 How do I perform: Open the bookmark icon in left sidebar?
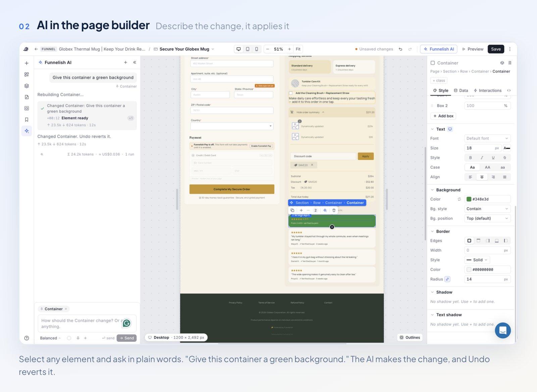click(x=27, y=119)
